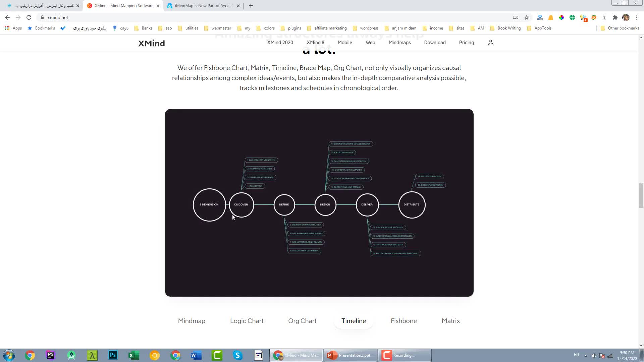644x362 pixels.
Task: Expand the Other bookmarks folder
Action: 620,28
